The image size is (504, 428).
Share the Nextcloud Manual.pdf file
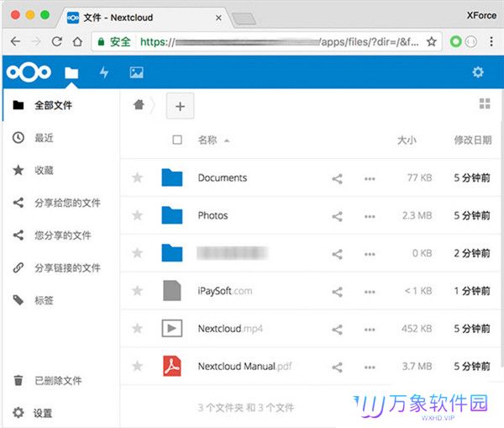coord(337,367)
